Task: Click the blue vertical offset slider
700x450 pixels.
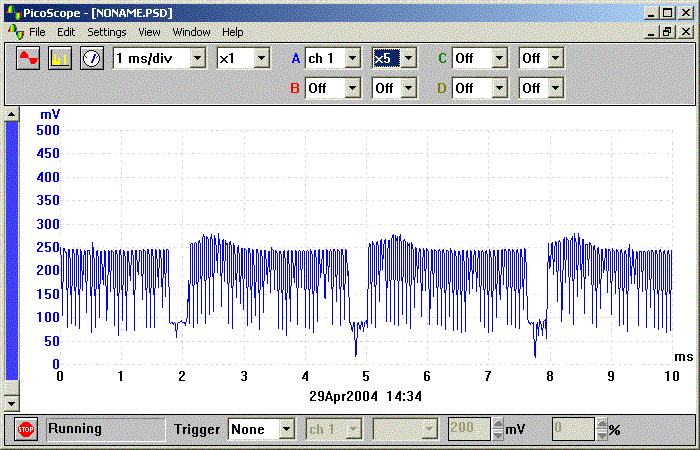Action: (12, 251)
